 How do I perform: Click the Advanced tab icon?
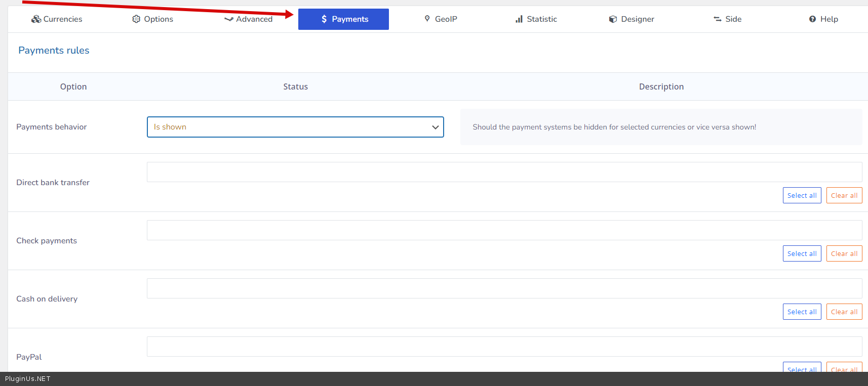[x=229, y=19]
